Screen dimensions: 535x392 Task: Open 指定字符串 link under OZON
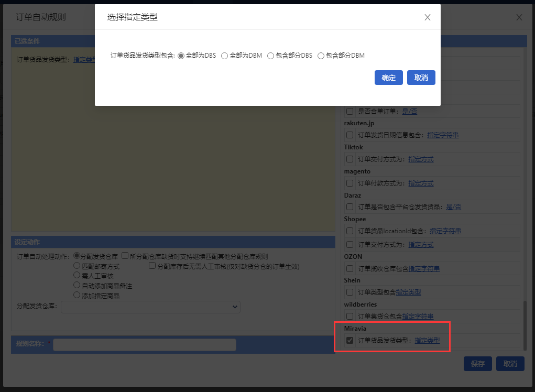[424, 269]
